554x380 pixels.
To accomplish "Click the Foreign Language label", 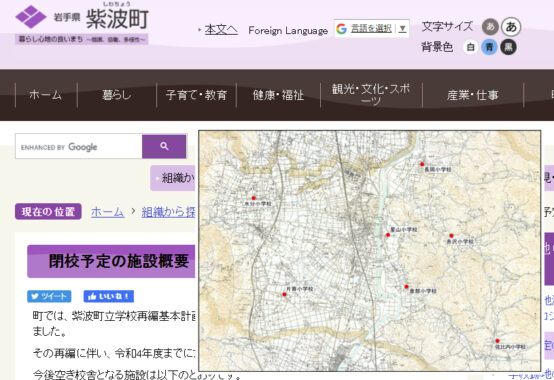I will point(288,31).
